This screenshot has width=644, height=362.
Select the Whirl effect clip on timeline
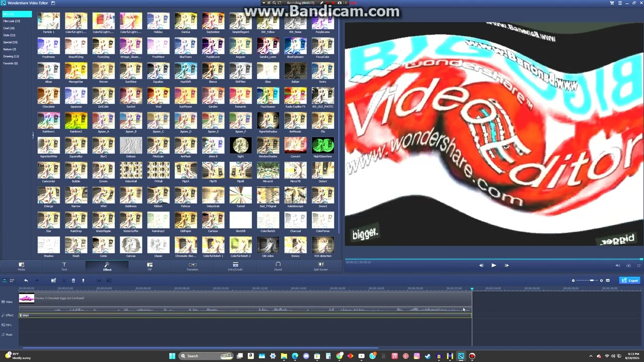[x=245, y=315]
